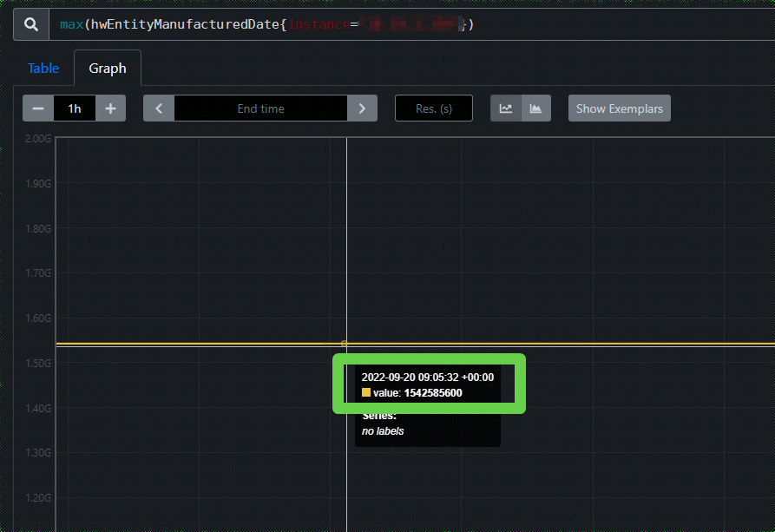Image resolution: width=775 pixels, height=532 pixels.
Task: Click the tooltip showing value 1542585600
Action: pos(429,384)
